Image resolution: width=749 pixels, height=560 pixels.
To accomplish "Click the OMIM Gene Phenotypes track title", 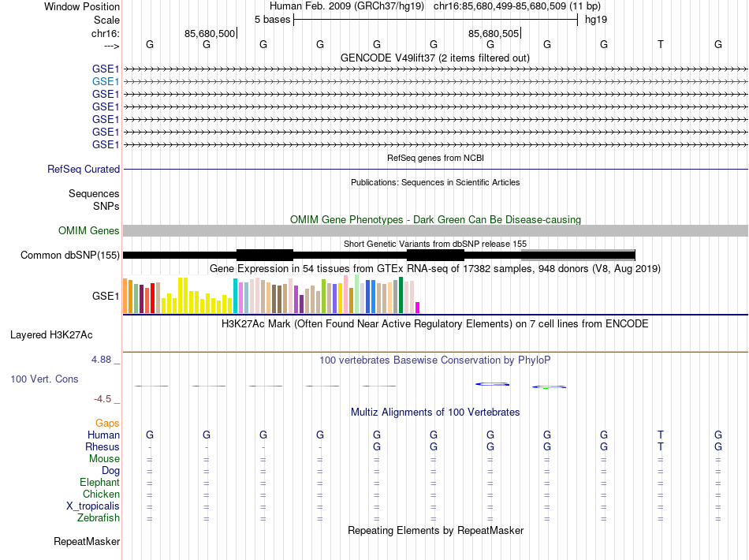I will (436, 220).
